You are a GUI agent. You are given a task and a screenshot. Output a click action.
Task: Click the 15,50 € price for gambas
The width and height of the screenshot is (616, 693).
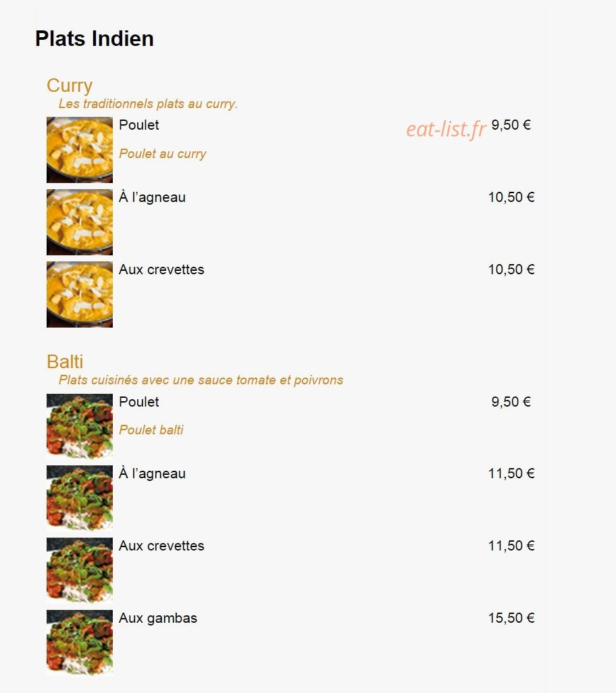(x=511, y=618)
